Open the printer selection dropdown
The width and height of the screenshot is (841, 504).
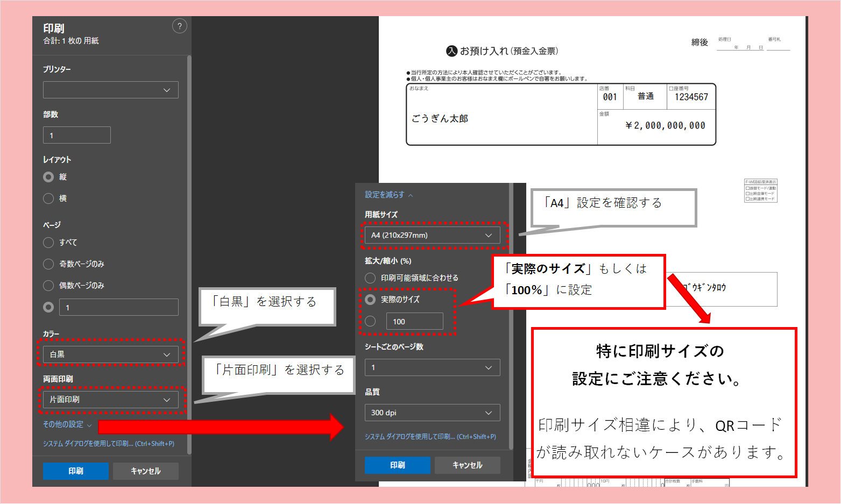(x=110, y=90)
